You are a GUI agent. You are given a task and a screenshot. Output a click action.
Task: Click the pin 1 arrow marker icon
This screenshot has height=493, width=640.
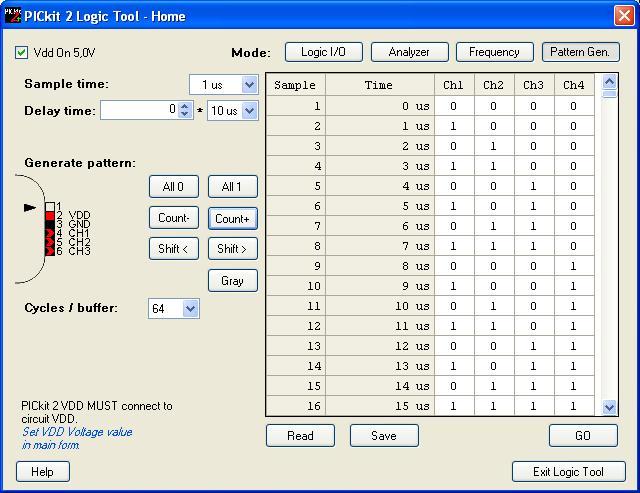coord(30,208)
